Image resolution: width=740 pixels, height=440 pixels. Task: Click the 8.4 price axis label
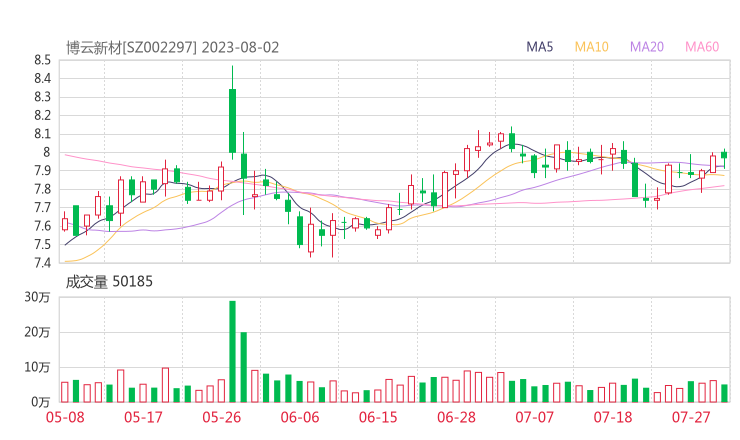[x=42, y=78]
